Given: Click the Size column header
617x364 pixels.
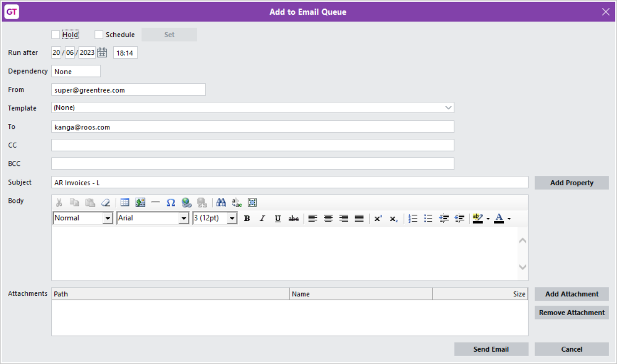Looking at the screenshot, I should click(x=480, y=294).
